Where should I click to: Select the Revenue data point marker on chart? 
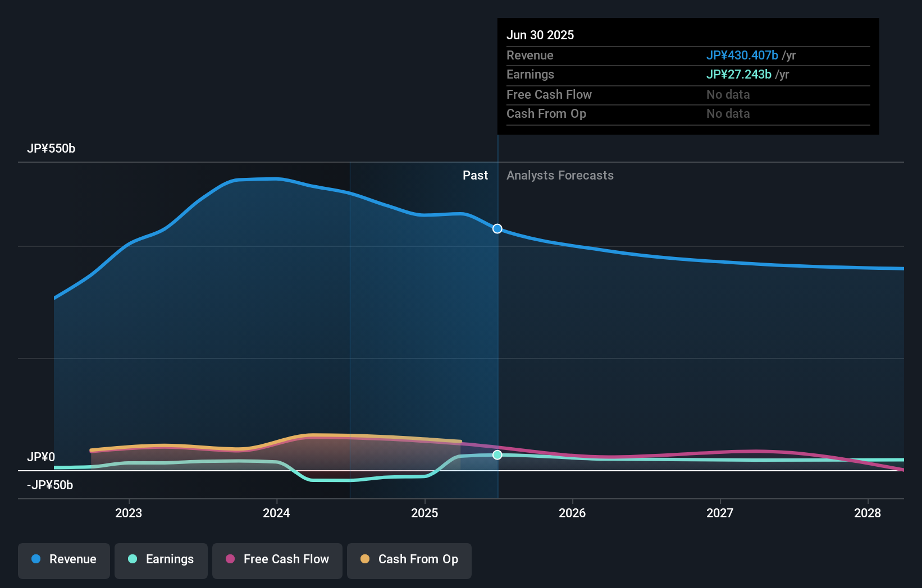pos(497,228)
